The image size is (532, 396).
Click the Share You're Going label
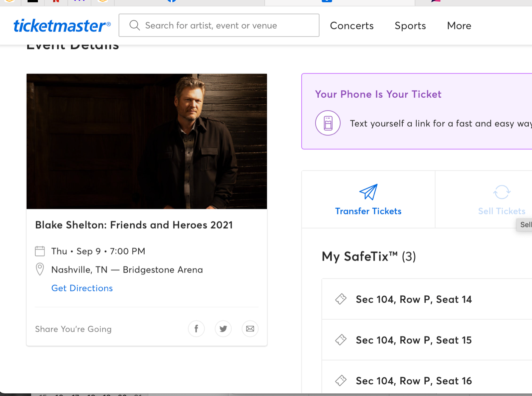[x=73, y=329]
